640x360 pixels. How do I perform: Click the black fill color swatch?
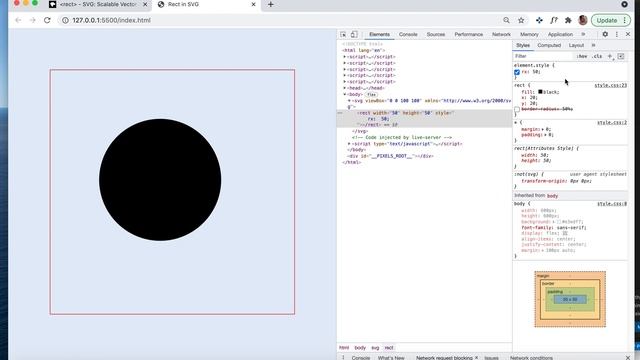540,92
